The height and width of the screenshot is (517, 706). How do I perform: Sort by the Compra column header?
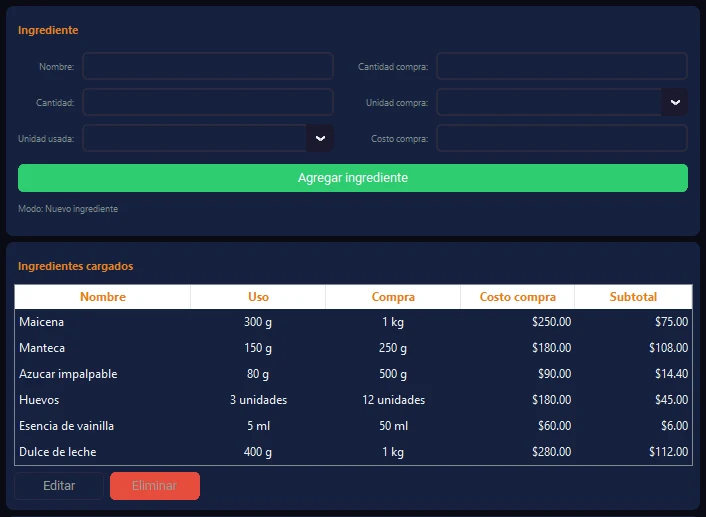point(393,297)
